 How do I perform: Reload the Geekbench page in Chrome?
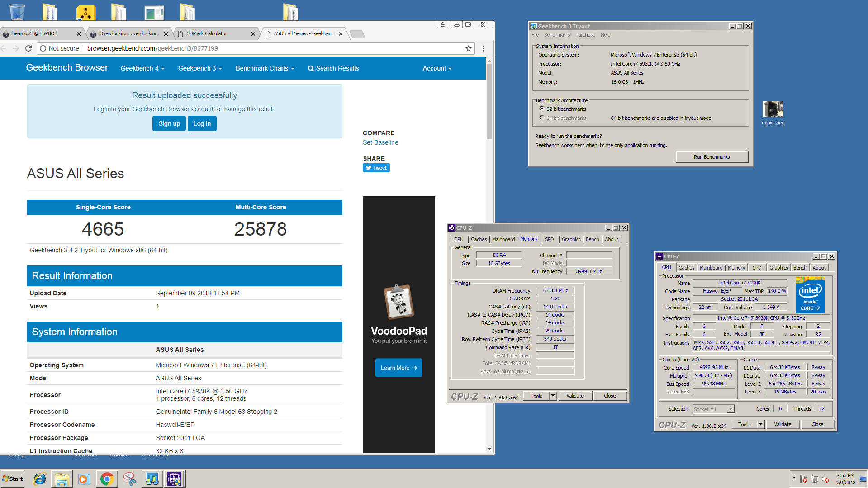coord(28,48)
